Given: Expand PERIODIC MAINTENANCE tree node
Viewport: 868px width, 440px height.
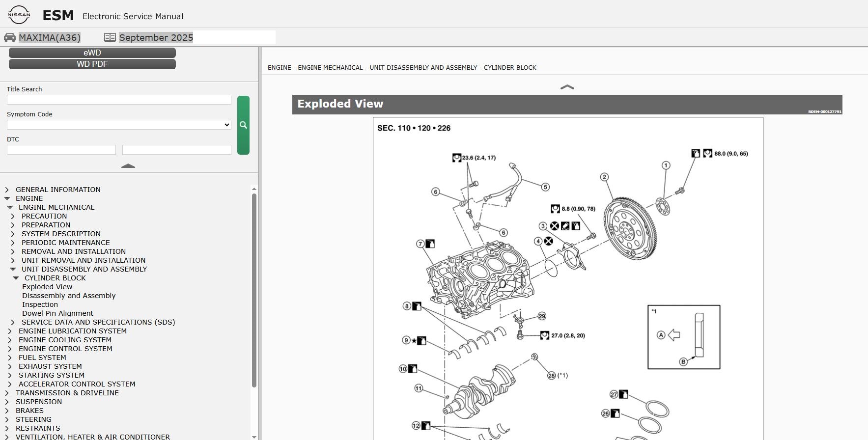Looking at the screenshot, I should (13, 243).
